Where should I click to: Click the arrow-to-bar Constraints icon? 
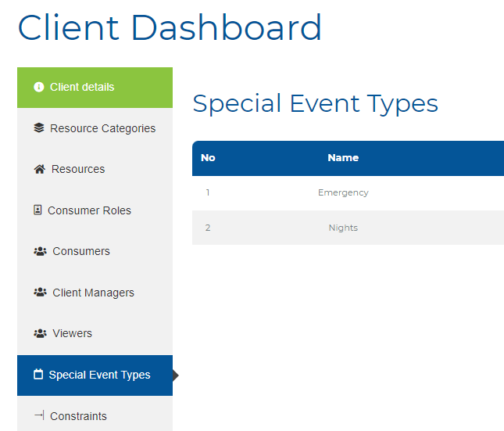click(x=39, y=415)
